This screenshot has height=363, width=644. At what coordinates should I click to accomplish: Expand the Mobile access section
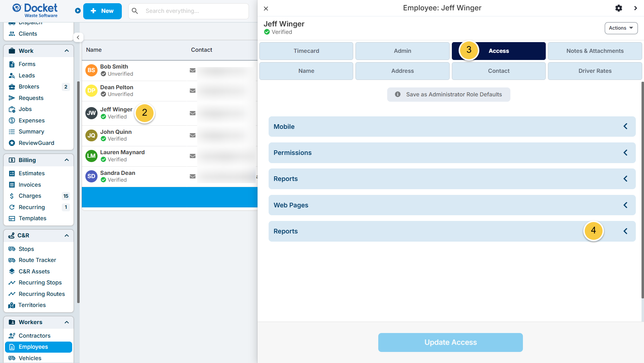tap(452, 127)
